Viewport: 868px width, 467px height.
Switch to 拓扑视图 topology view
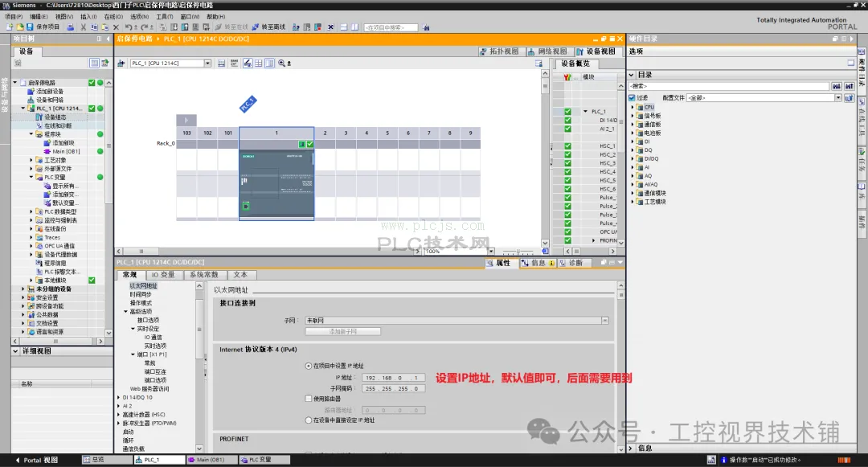pyautogui.click(x=499, y=51)
